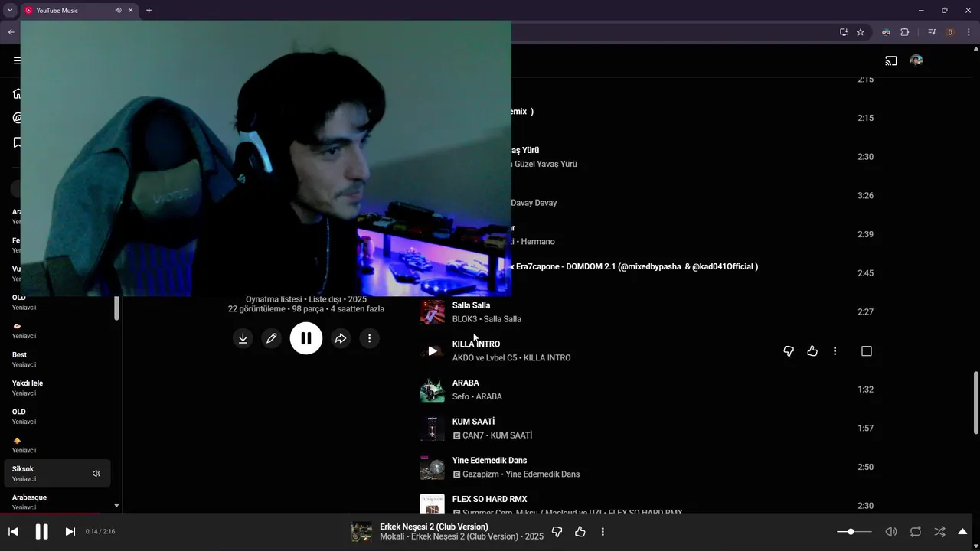Screen dimensions: 980x551
Task: Select the YouTube Music tab
Action: pyautogui.click(x=80, y=11)
